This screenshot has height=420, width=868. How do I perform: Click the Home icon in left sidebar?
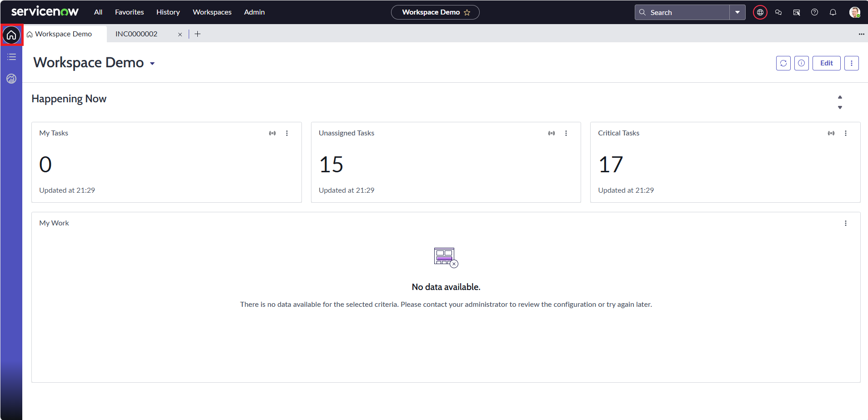coord(11,35)
